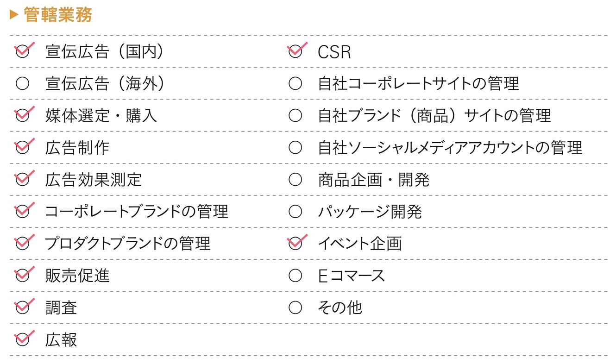Check the 宣伝広告（海外） circle
The height and width of the screenshot is (364, 616).
click(x=23, y=84)
